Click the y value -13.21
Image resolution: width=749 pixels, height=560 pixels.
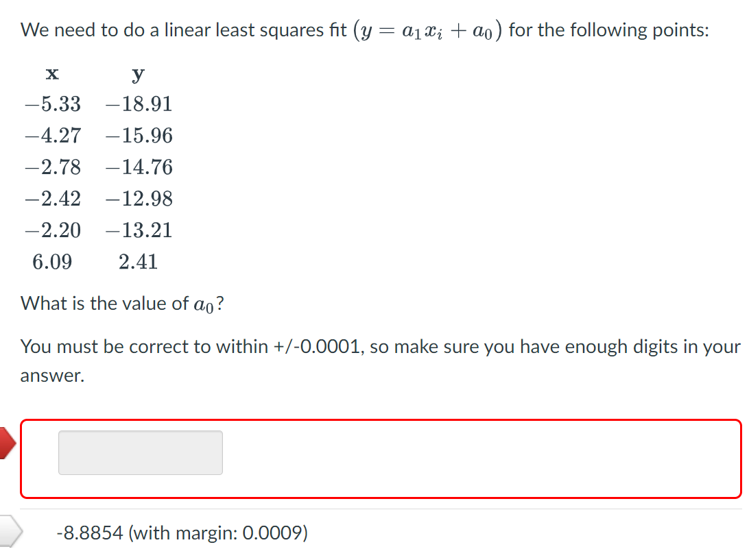click(138, 230)
